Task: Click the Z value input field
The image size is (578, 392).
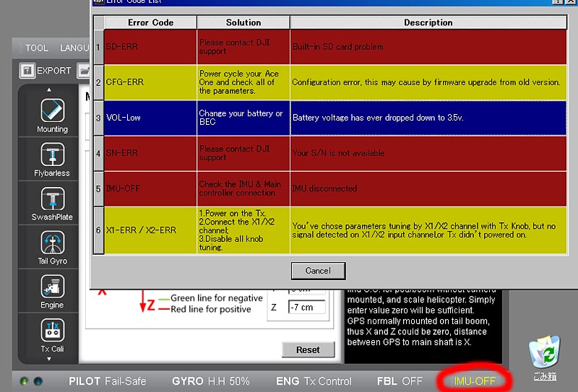Action: [306, 308]
